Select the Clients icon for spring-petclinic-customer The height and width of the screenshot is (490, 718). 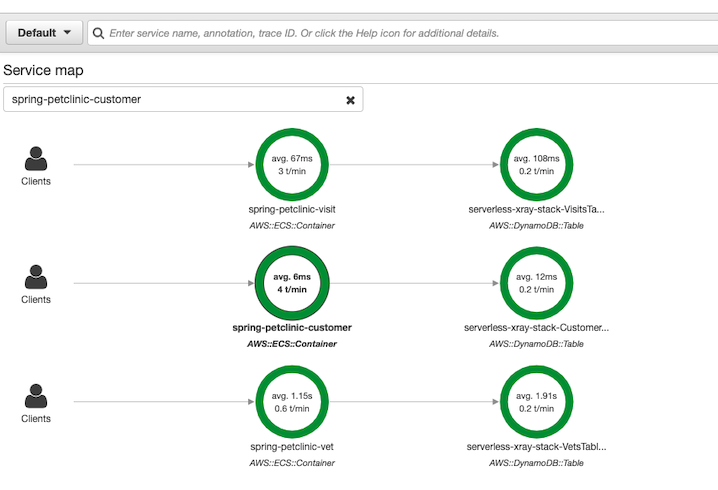click(36, 277)
